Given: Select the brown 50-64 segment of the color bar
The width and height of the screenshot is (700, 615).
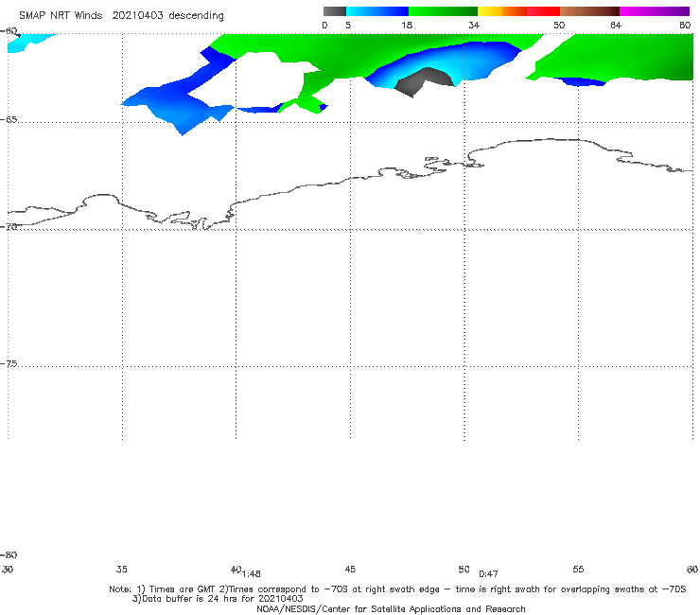Looking at the screenshot, I should point(589,11).
